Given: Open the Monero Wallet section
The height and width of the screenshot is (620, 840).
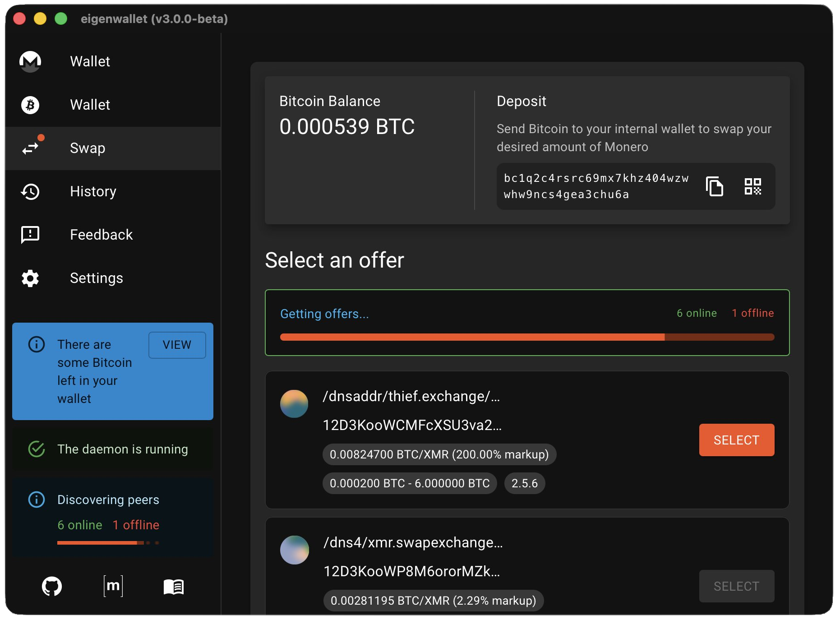Looking at the screenshot, I should click(89, 61).
